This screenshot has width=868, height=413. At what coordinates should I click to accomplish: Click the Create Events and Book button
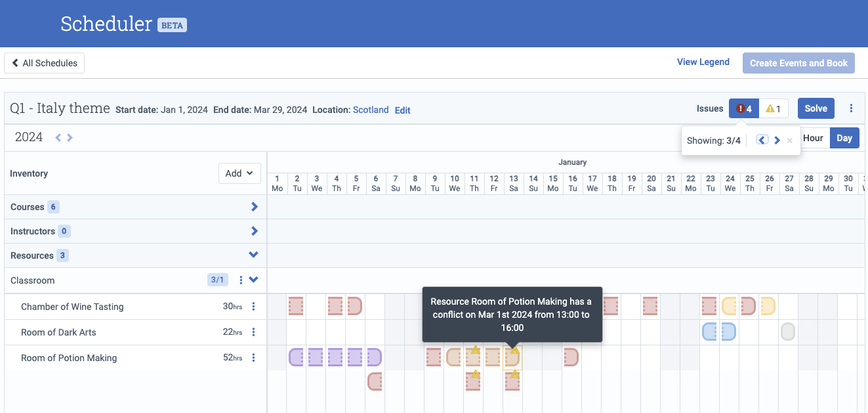(x=798, y=63)
